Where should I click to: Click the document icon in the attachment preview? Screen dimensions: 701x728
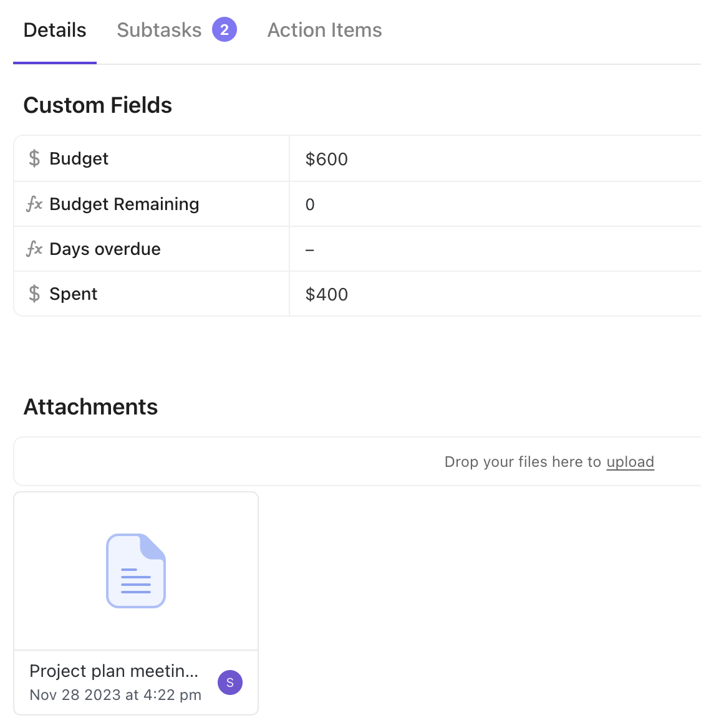[x=136, y=570]
